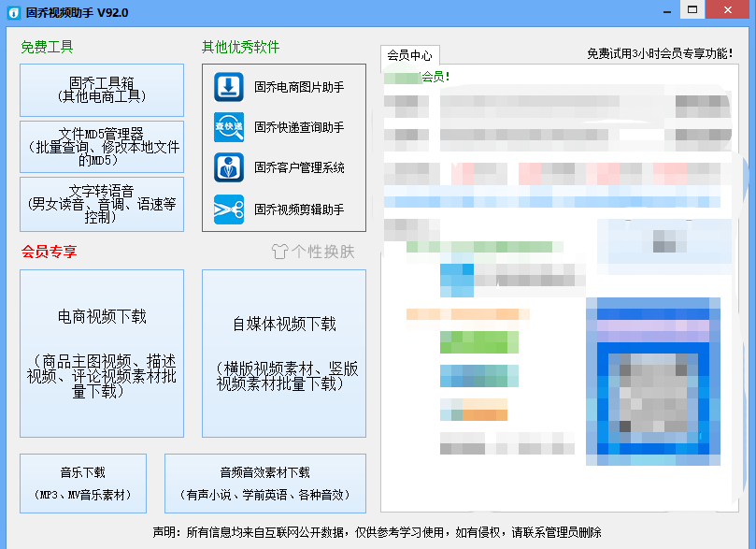Viewport: 756px width, 549px height.
Task: Open the 文字转语音 tool
Action: click(103, 204)
